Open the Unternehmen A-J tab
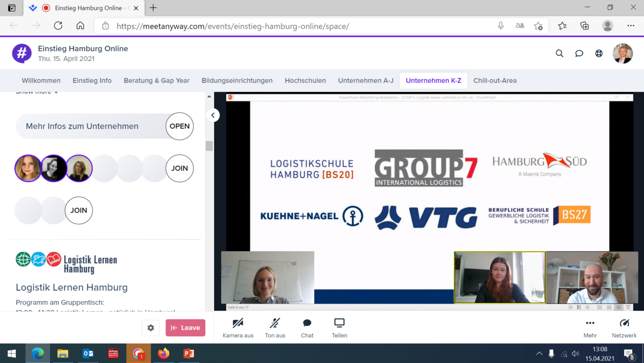Viewport: 644px width, 363px height. (366, 80)
